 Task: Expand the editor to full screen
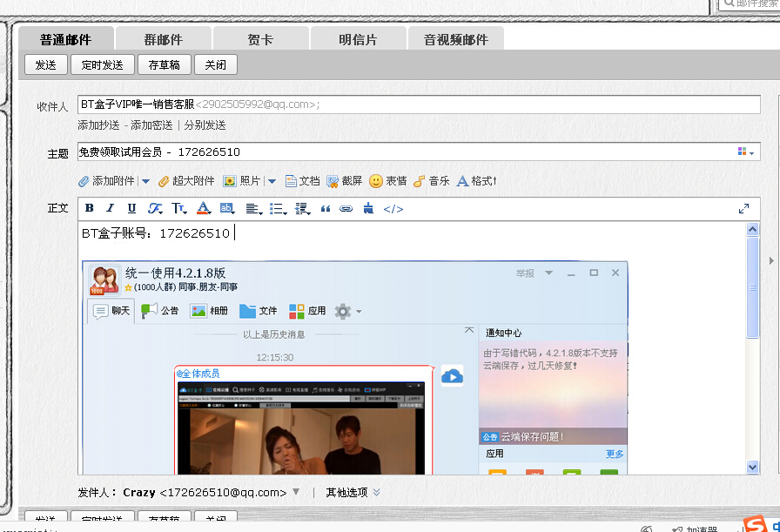click(x=744, y=209)
